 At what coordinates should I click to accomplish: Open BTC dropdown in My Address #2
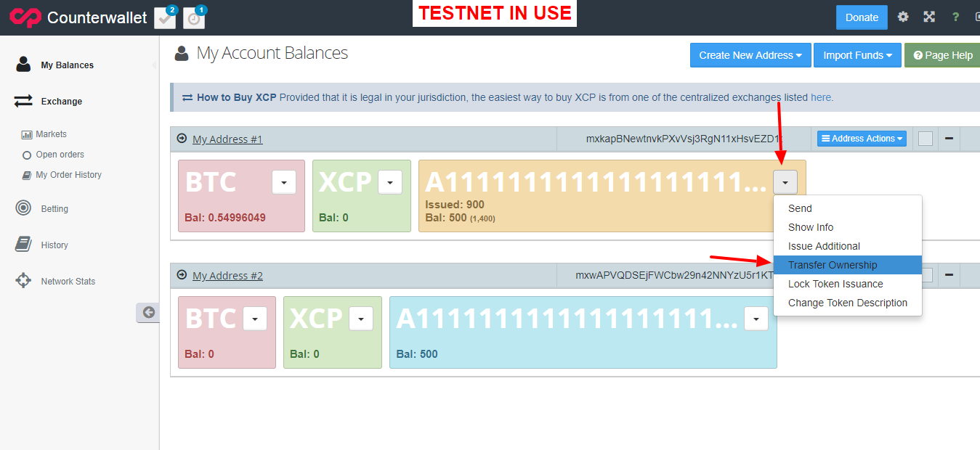(x=255, y=318)
